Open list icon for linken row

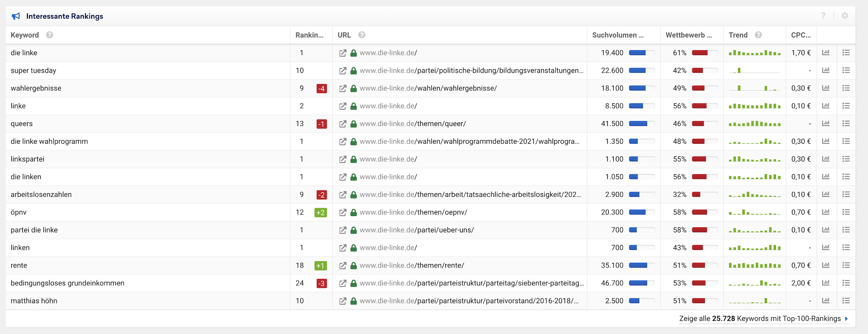(x=846, y=248)
